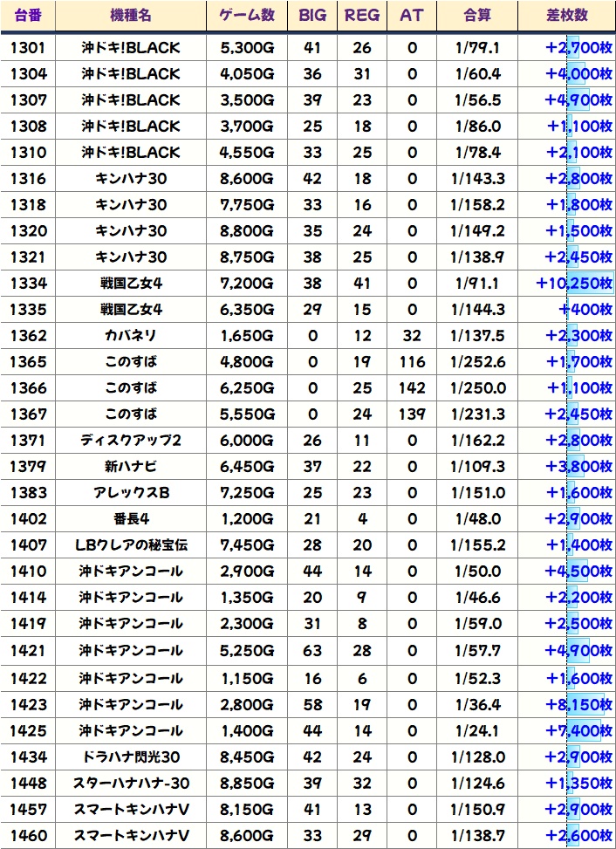The width and height of the screenshot is (616, 849).
Task: Click machine number 1460 cell
Action: [28, 835]
